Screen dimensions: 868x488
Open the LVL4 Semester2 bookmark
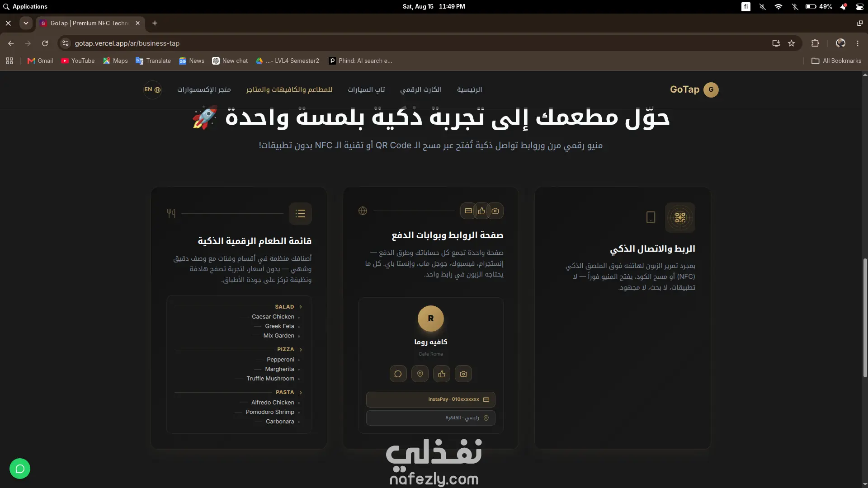tap(288, 61)
